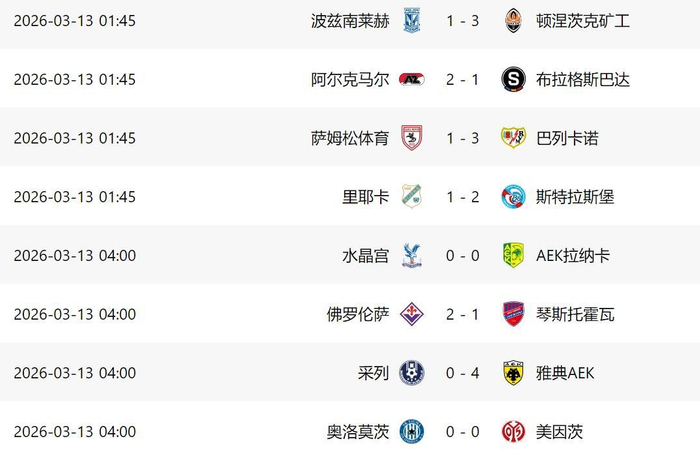Click the Lech Poznań crest beside 波兹南莱赫
700x456 pixels.
click(x=412, y=20)
